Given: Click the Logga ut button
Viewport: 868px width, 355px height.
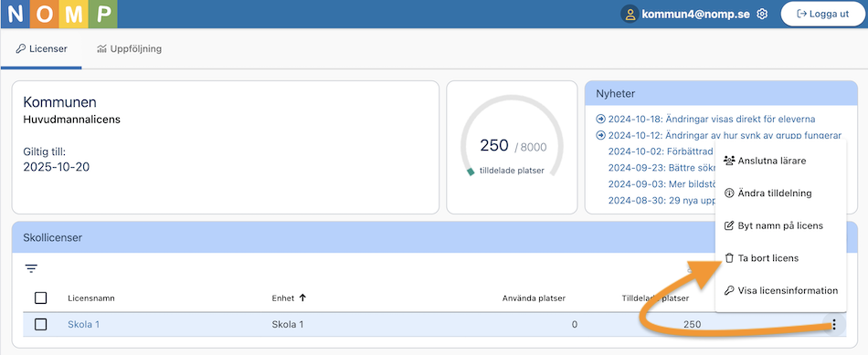Looking at the screenshot, I should (822, 15).
